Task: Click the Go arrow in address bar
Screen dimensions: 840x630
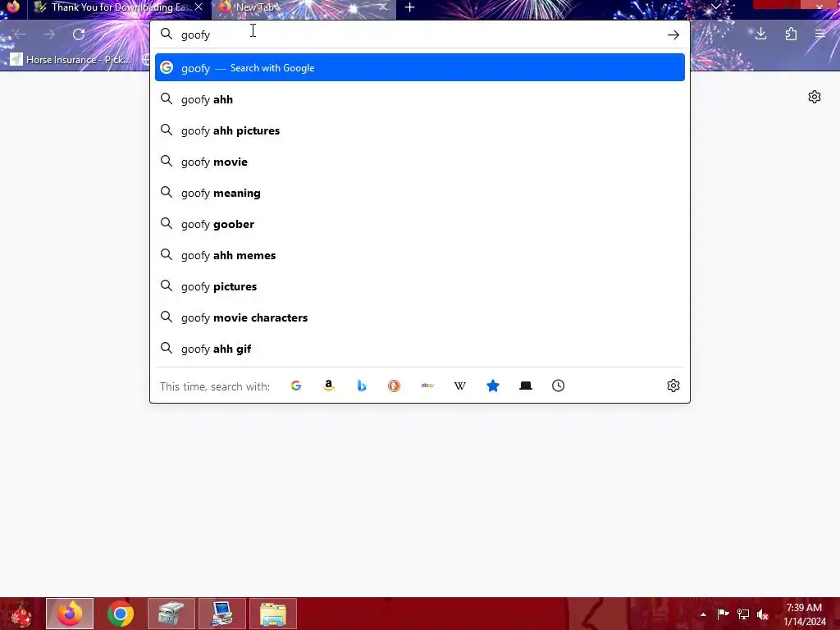Action: click(x=673, y=34)
